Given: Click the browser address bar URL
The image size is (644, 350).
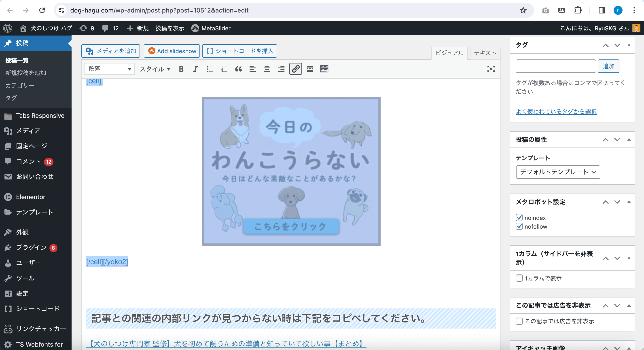Looking at the screenshot, I should [x=159, y=10].
